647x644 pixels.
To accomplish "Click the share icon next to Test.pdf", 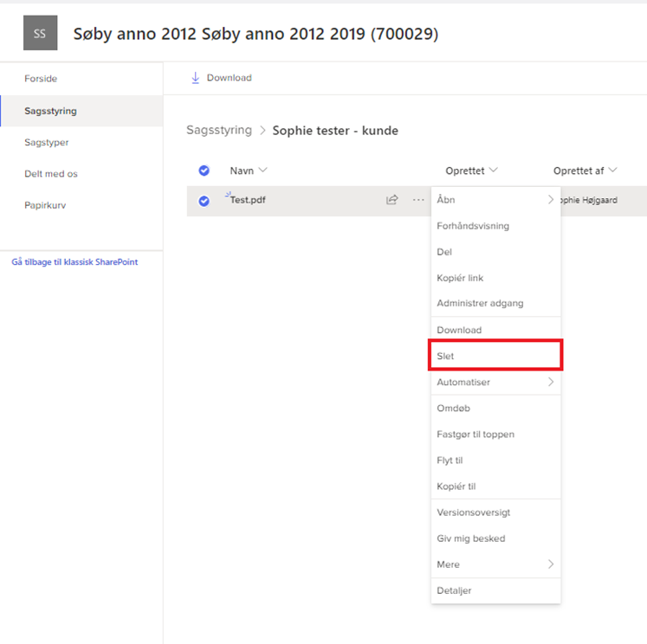I will [x=392, y=200].
